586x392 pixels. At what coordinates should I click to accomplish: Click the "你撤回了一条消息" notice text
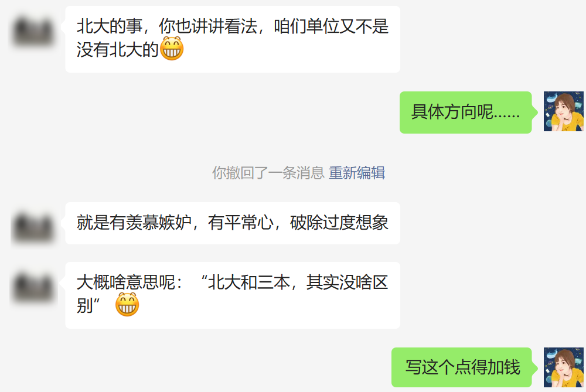268,173
